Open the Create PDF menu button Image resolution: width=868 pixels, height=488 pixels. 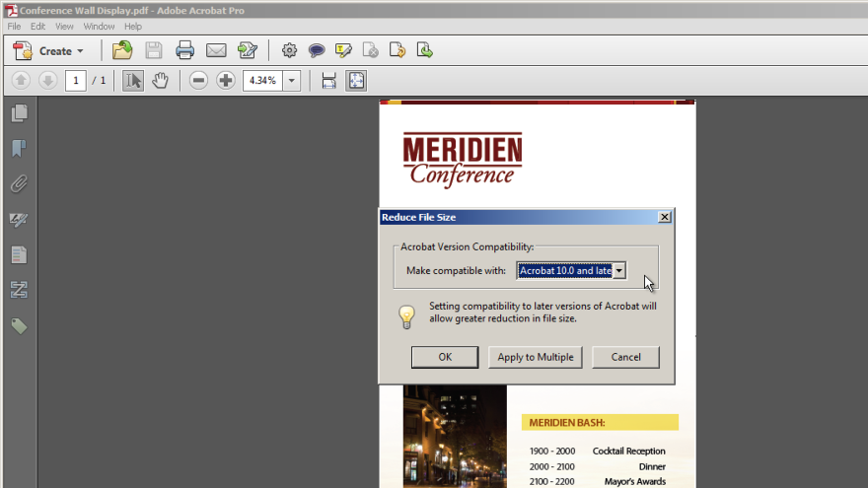tap(48, 51)
